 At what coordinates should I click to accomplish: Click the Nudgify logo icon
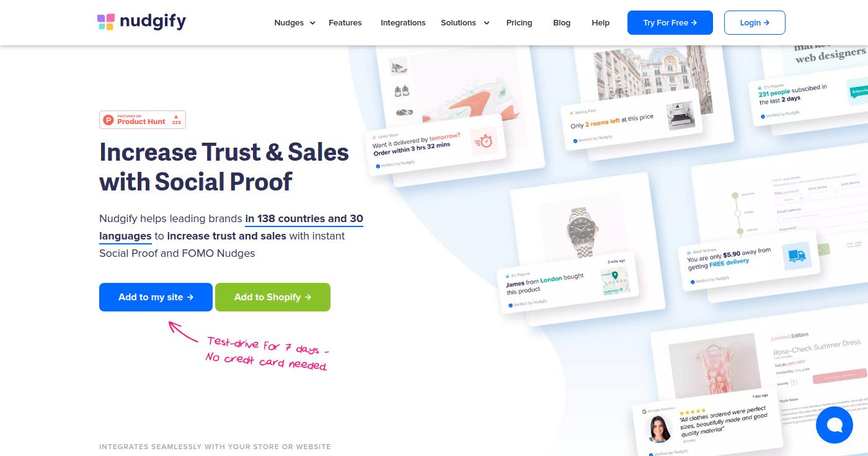pos(106,22)
